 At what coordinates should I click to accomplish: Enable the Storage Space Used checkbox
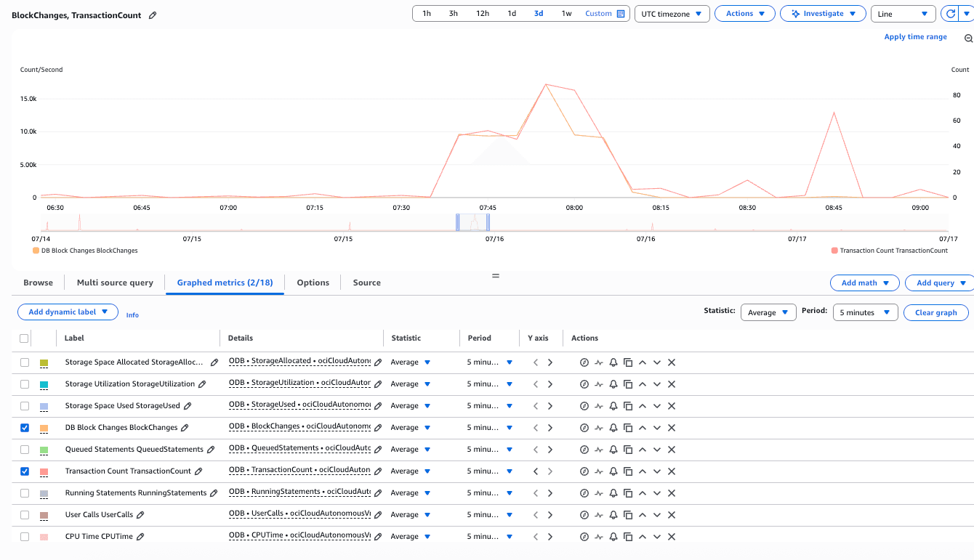tap(24, 405)
